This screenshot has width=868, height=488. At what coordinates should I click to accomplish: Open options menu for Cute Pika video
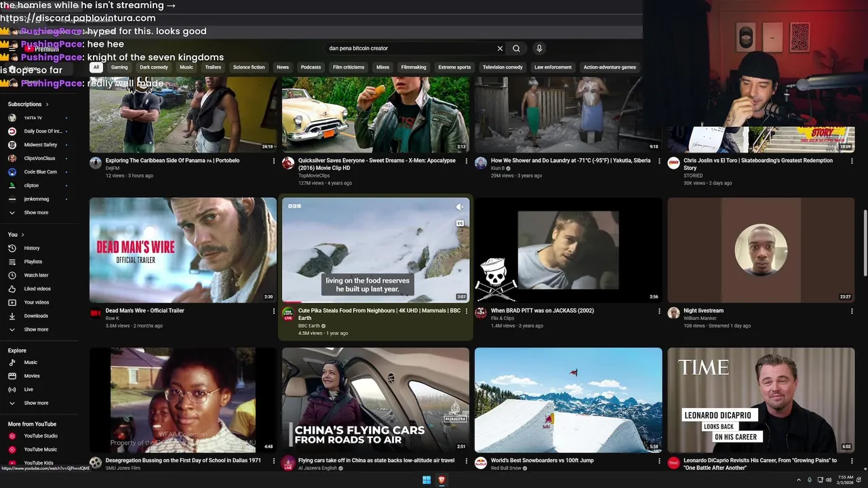point(467,311)
